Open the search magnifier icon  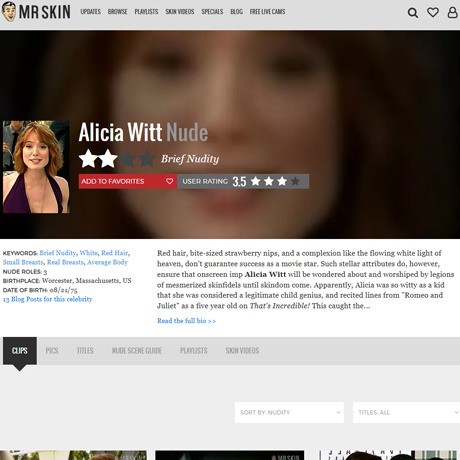coord(413,13)
